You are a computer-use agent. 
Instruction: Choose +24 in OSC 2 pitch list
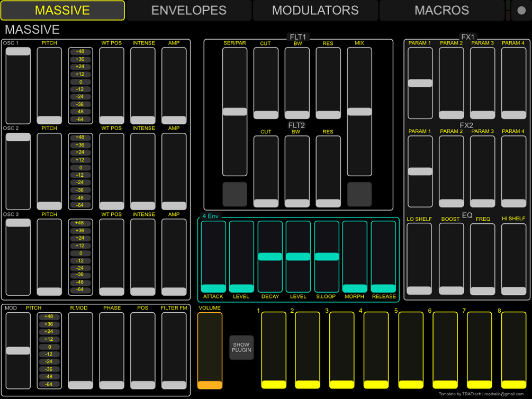[80, 152]
